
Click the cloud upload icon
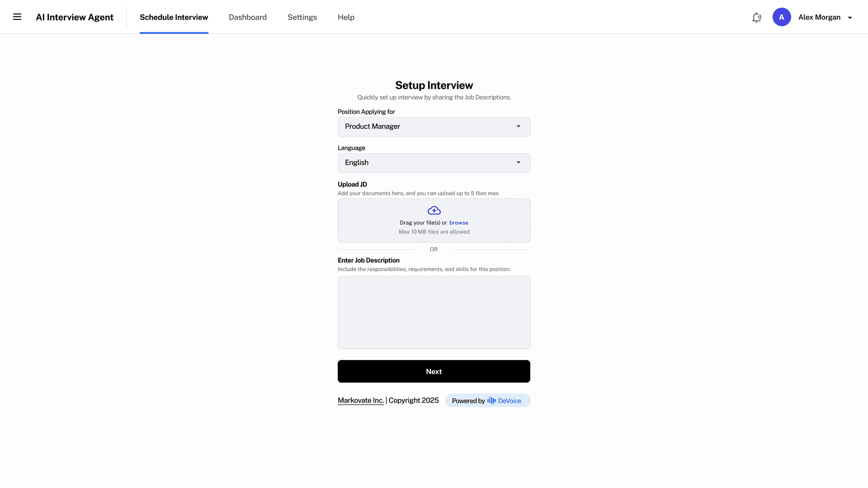(x=434, y=211)
